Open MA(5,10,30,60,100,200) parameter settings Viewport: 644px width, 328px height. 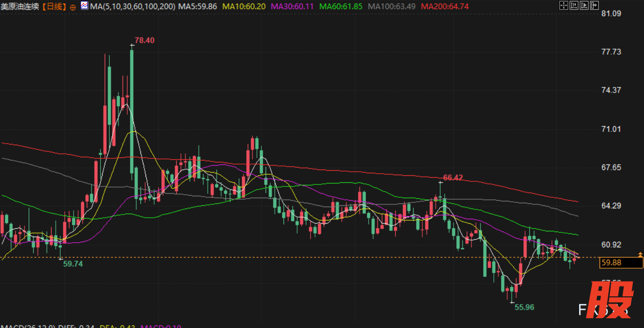click(x=133, y=7)
